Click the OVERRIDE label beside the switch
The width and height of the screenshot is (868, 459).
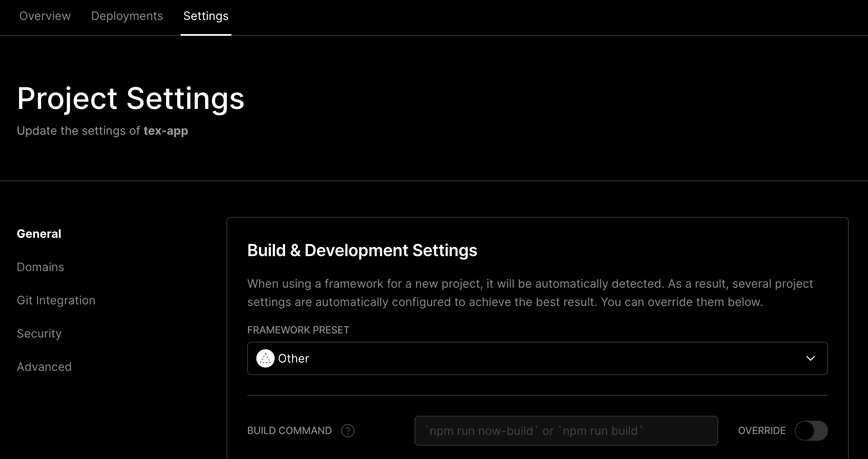762,431
